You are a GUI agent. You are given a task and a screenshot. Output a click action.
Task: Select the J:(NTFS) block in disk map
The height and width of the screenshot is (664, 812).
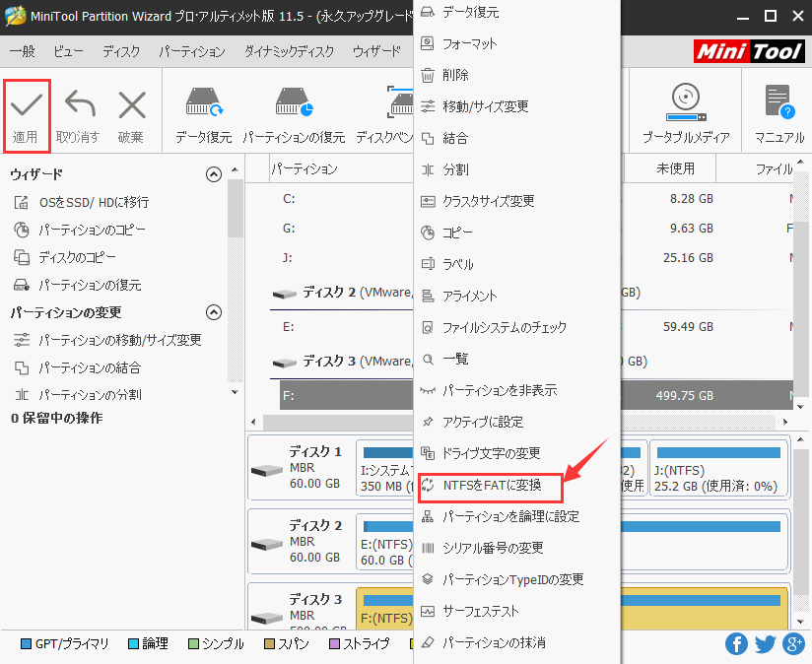coord(718,468)
